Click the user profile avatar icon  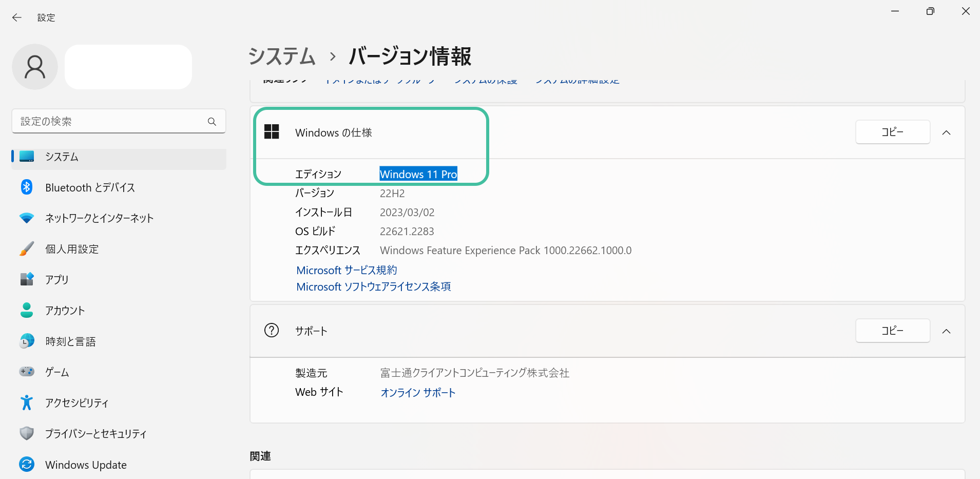[x=35, y=67]
